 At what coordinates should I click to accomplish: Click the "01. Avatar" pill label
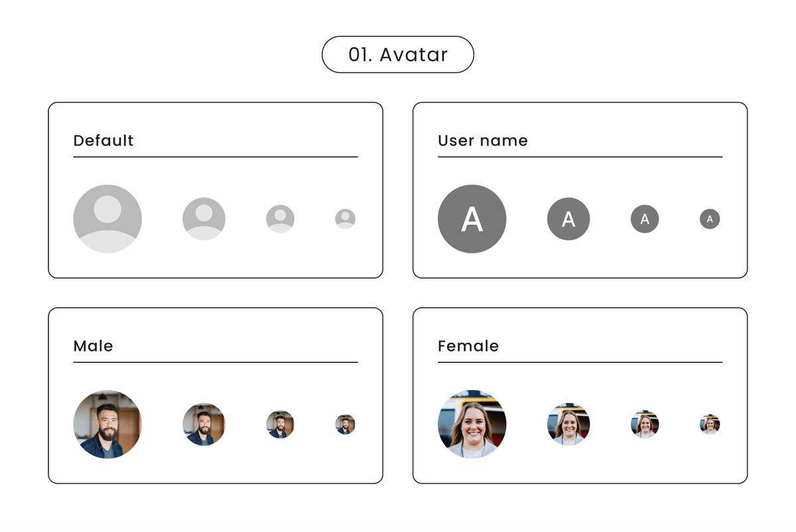398,54
